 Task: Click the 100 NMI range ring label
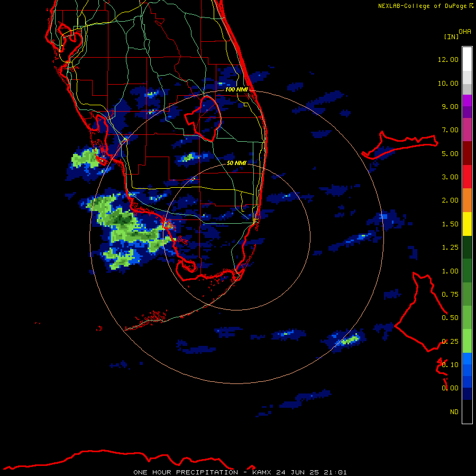tap(236, 89)
